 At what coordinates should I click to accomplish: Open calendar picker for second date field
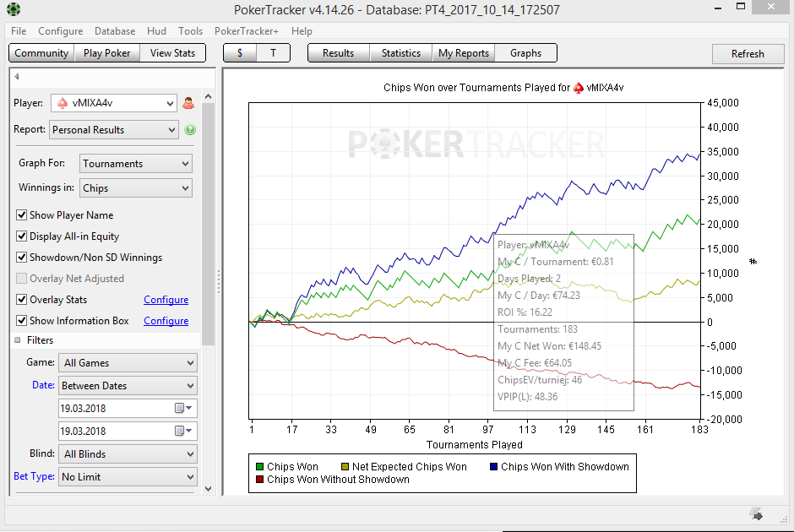(x=182, y=431)
